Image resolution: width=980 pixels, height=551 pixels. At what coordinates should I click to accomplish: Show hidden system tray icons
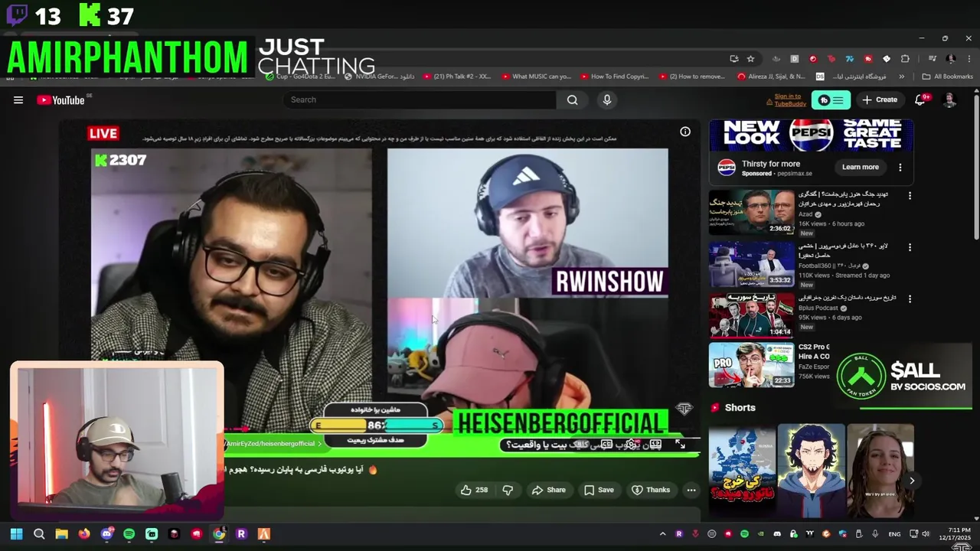click(x=663, y=534)
